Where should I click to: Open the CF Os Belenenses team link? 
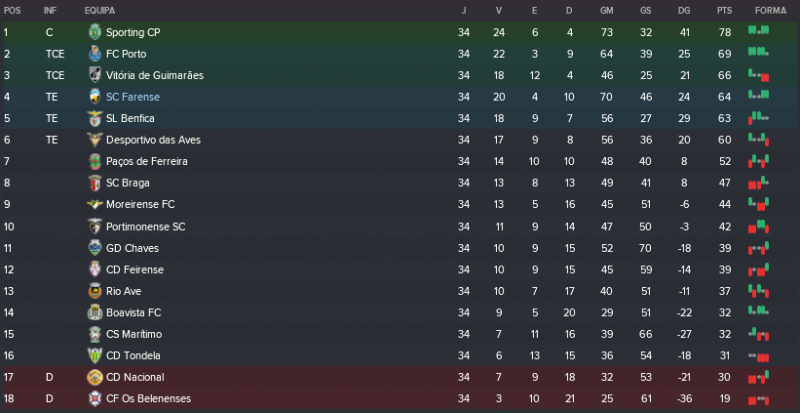click(148, 399)
